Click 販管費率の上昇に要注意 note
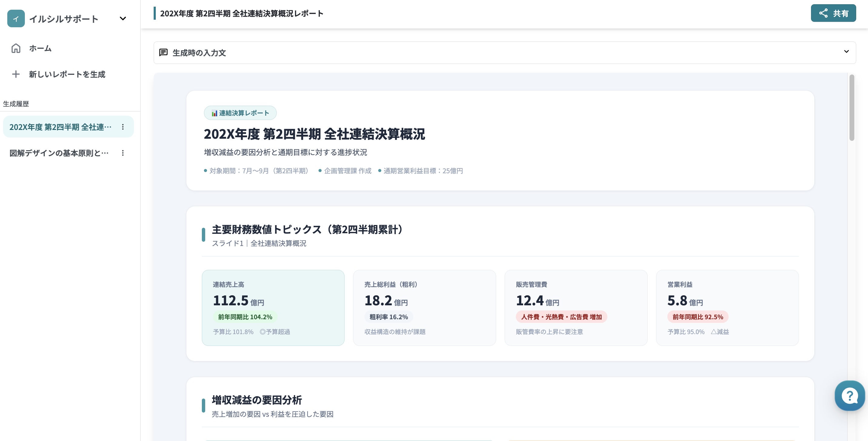 click(x=549, y=332)
